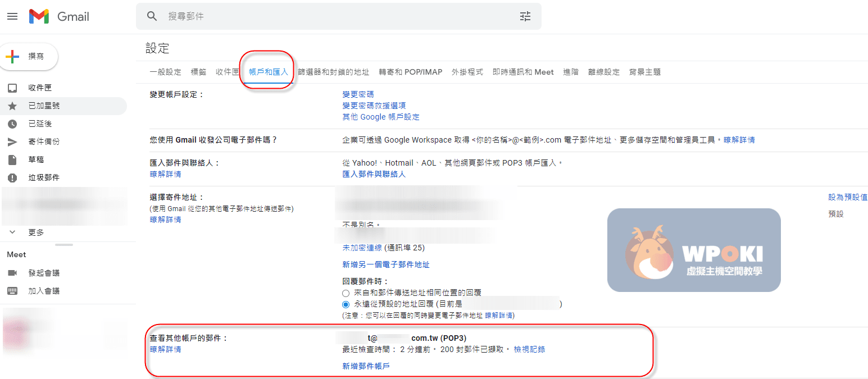Open the 收件匣 inbox icon
868x379 pixels.
[12, 88]
